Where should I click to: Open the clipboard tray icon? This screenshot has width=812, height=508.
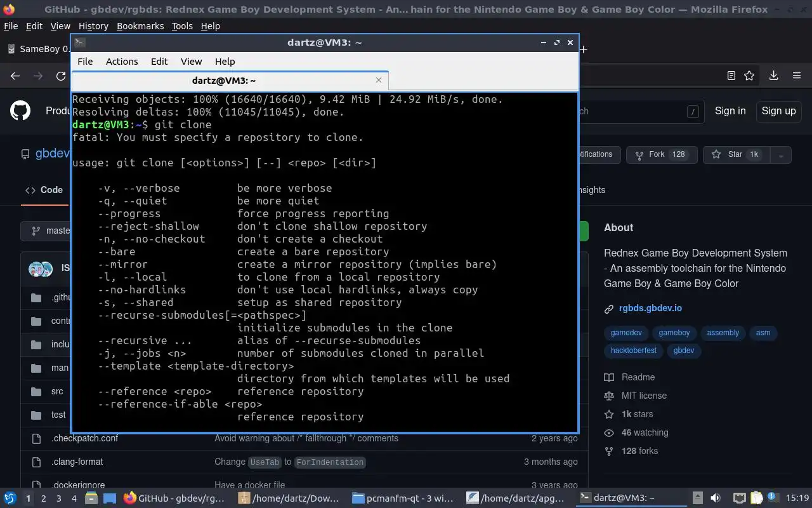tap(756, 498)
